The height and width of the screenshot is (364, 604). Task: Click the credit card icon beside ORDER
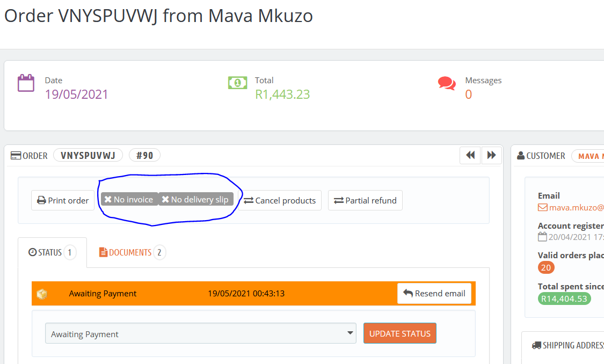click(x=16, y=156)
